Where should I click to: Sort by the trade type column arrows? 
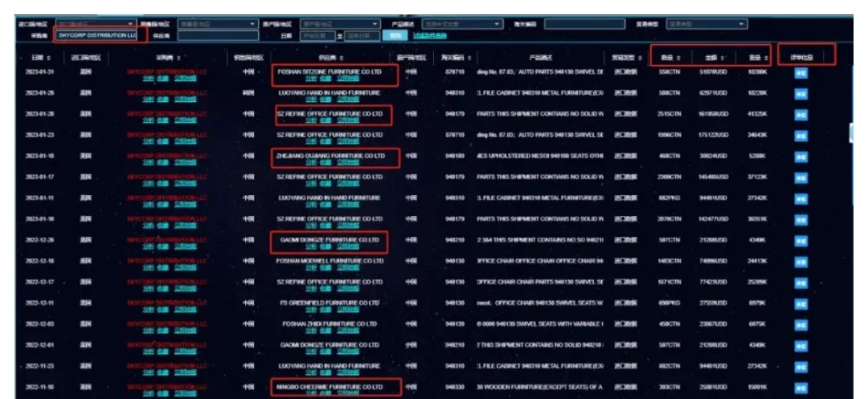click(x=641, y=58)
